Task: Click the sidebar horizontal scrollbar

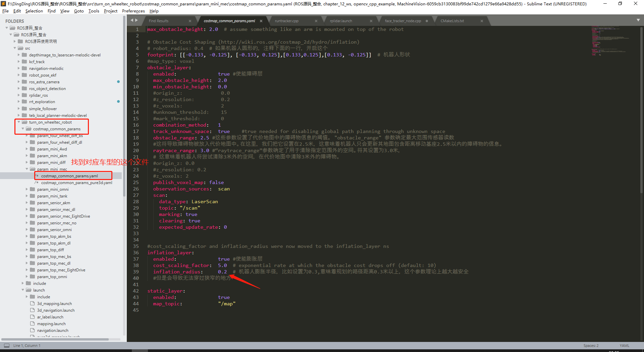Action: 55,339
